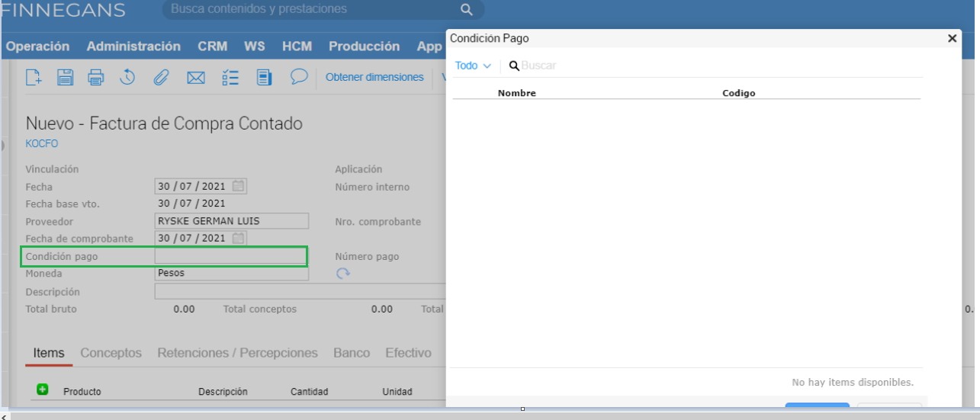Save the invoice with the floppy disk icon

click(65, 77)
